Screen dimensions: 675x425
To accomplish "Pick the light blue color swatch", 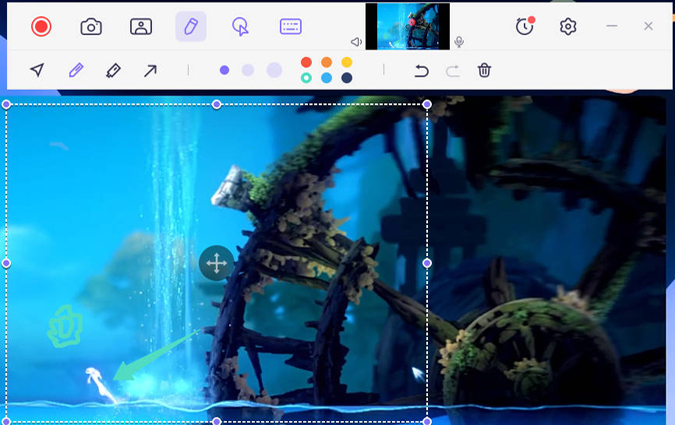I will pos(327,78).
